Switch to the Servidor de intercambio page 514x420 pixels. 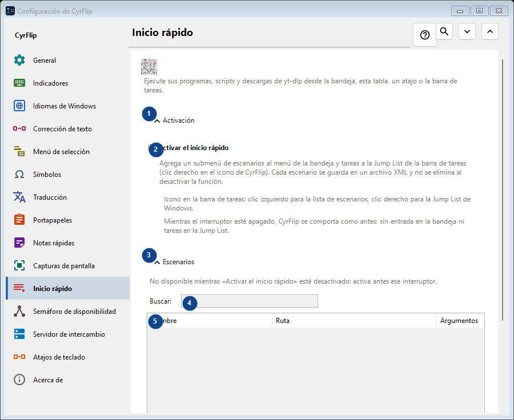click(x=68, y=334)
